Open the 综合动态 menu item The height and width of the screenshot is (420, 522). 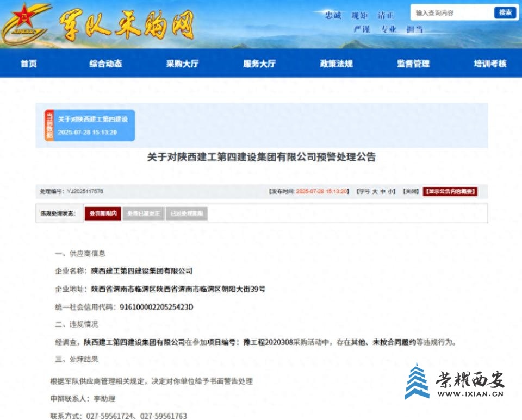[x=105, y=64]
